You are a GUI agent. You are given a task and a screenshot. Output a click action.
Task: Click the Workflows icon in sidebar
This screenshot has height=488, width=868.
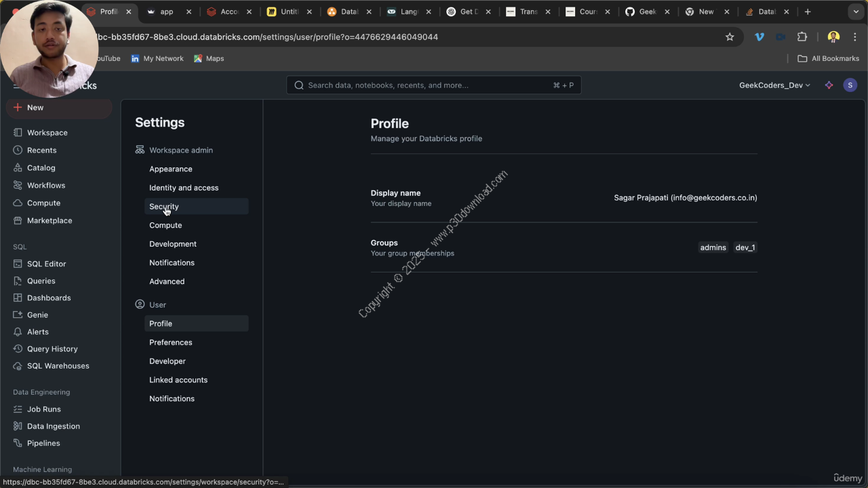18,186
